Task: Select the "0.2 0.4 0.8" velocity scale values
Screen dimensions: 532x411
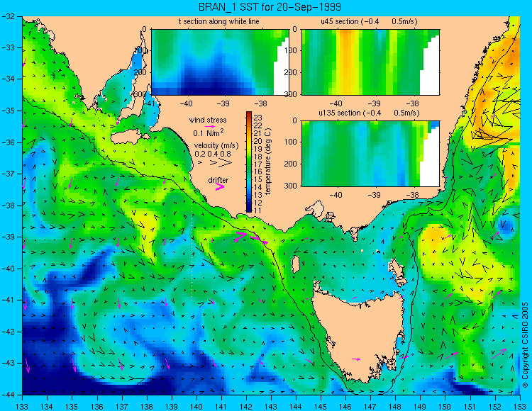Action: tap(213, 154)
